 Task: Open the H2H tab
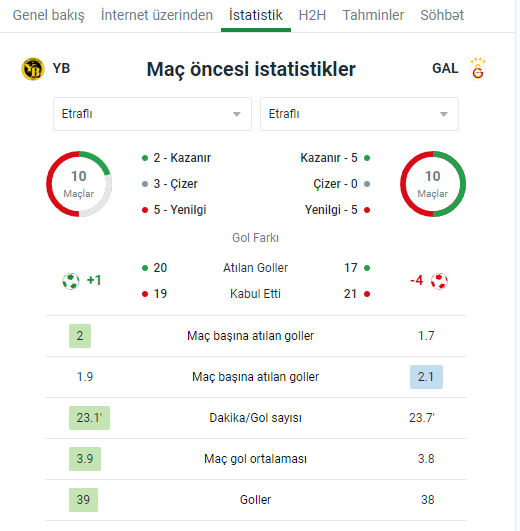(312, 15)
